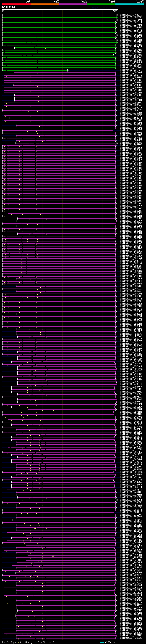This screenshot has width=146, height=644.
Task: Open hit UniRef100_P89033
Action: pos(131,17)
